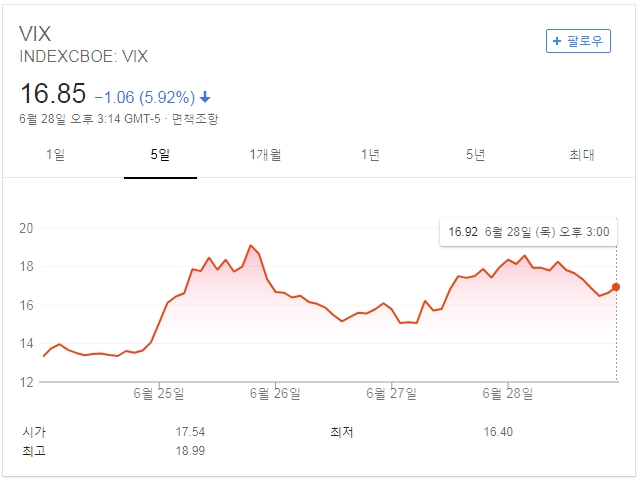The width and height of the screenshot is (643, 482).
Task: Click the red endpoint dot on chart
Action: [615, 287]
